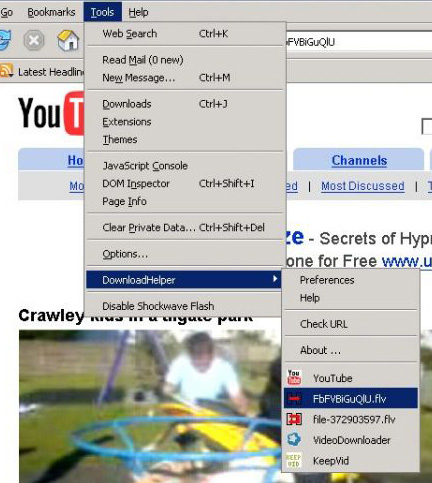Screen dimensions: 432x483
Task: Click the red arrow icon beside FbFVBiGuQlU.flv
Action: coord(294,398)
